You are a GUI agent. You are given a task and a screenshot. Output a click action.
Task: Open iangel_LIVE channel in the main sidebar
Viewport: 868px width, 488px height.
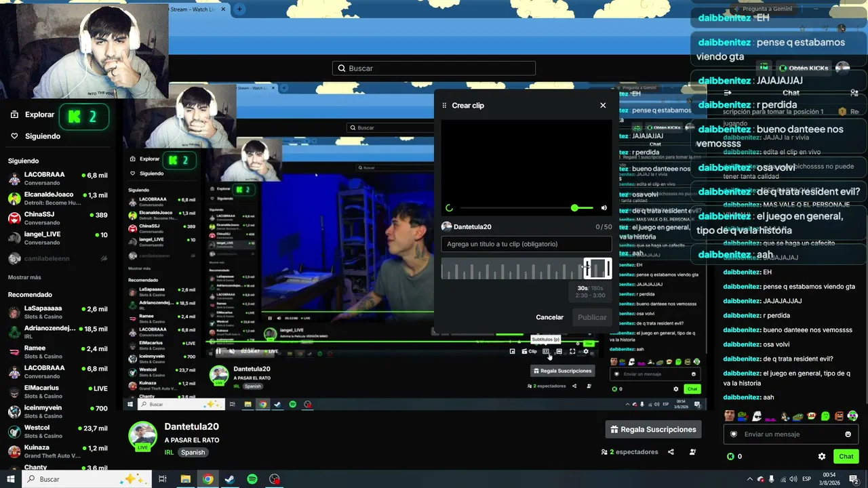coord(58,238)
